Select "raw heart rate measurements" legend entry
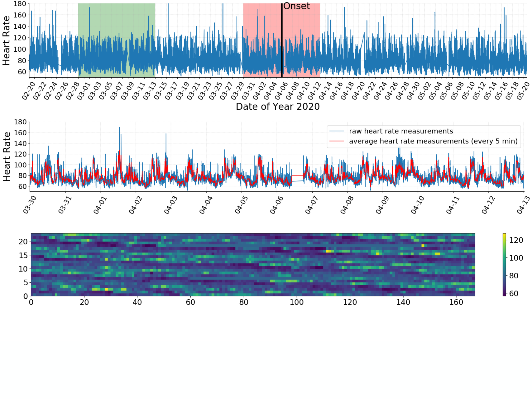This screenshot has height=399, width=532. [x=401, y=131]
